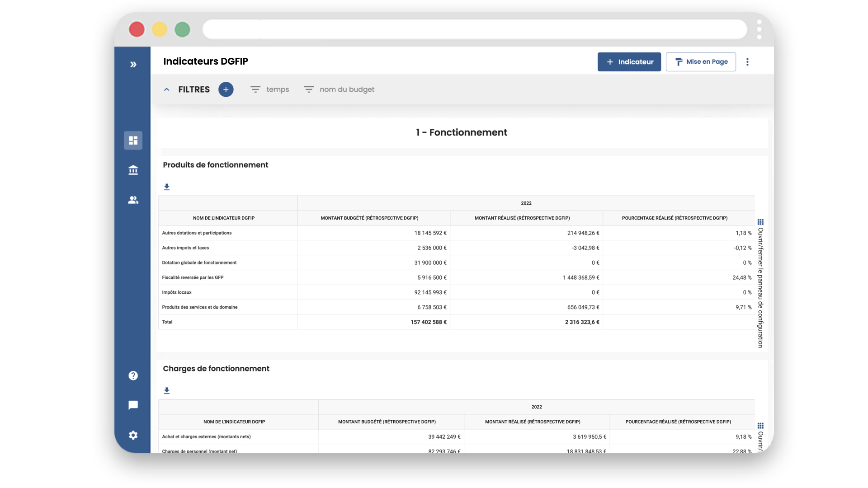
Task: Collapse the FILTRES section
Action: pyautogui.click(x=166, y=89)
